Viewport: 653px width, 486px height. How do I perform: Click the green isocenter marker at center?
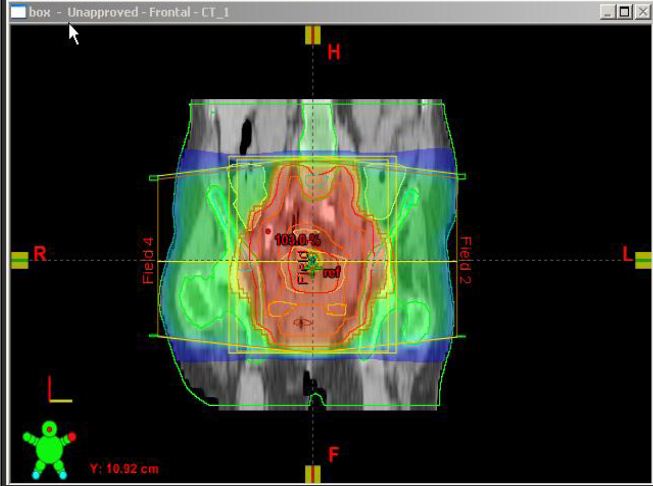click(x=311, y=264)
